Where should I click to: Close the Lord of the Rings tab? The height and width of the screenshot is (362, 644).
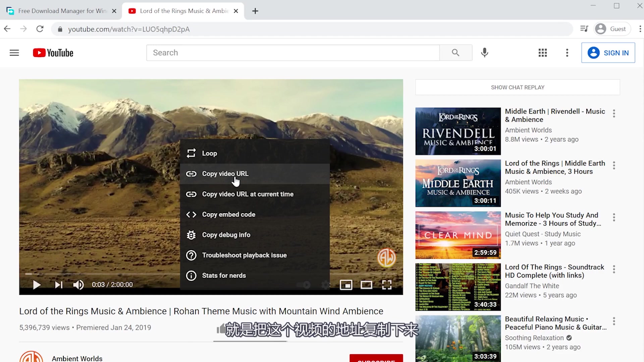coord(236,11)
